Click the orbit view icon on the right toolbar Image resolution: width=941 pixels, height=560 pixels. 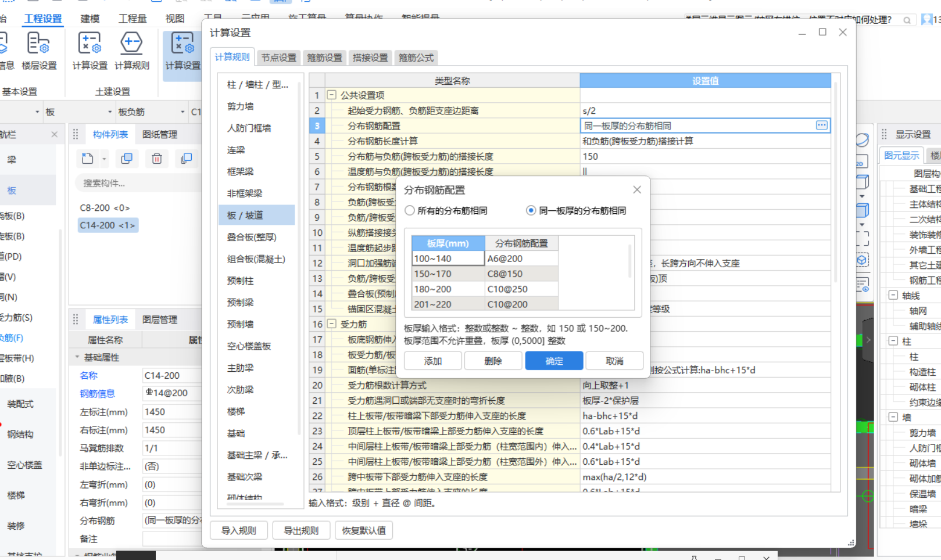863,140
